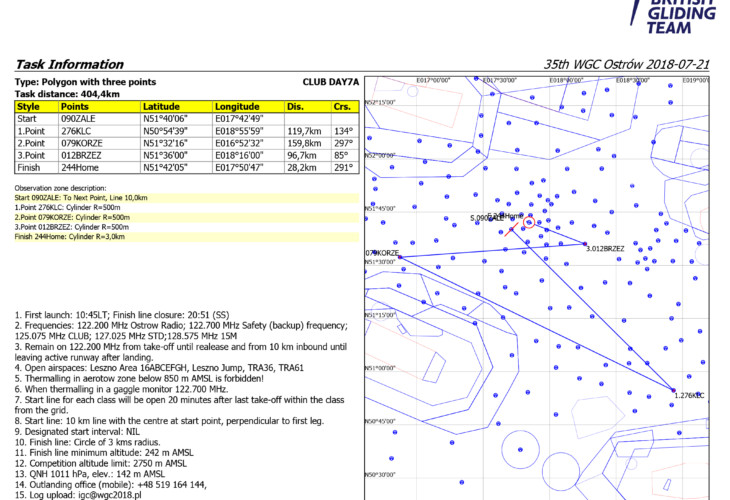Select the S.090ZALE start point label on map
Screen dimensions: 730x500
(x=487, y=217)
